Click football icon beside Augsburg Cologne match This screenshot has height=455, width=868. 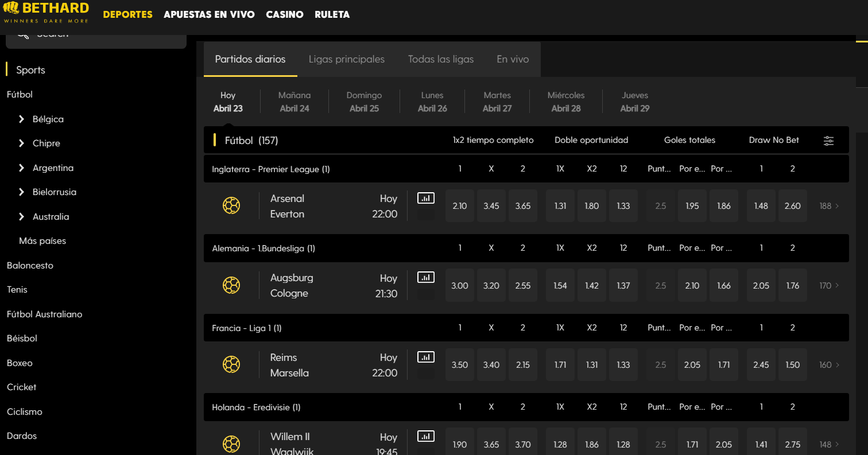click(x=231, y=285)
